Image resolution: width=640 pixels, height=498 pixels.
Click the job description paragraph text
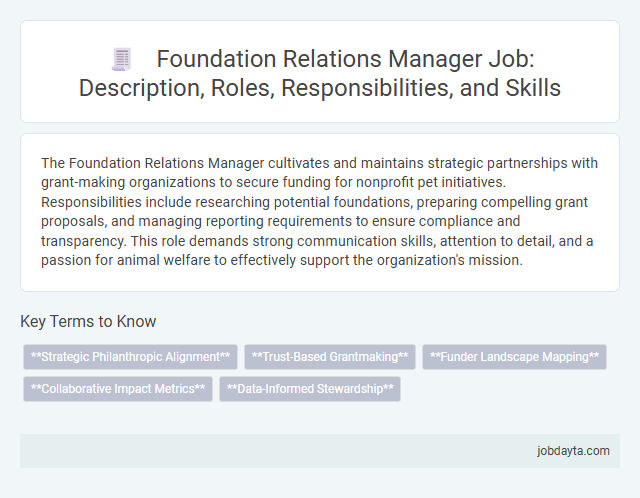(x=320, y=211)
